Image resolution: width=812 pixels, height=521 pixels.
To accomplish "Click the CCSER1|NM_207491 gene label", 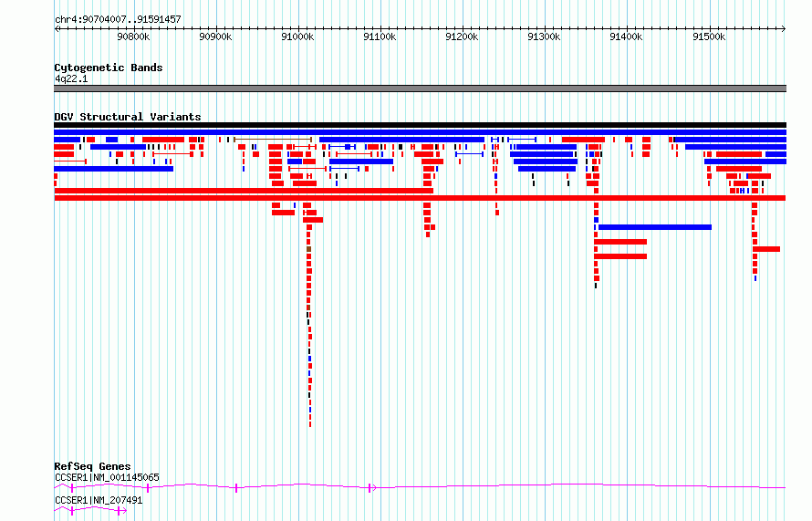I will 99,500.
